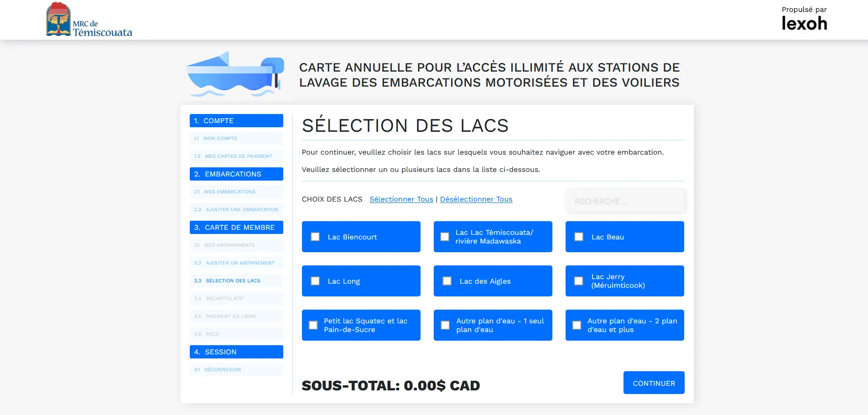
Task: Check Lac Témiscouata/rivière Madawaska option
Action: (445, 237)
